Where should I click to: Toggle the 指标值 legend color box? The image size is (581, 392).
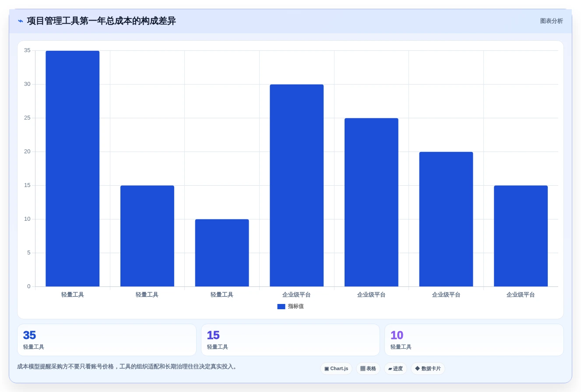pyautogui.click(x=281, y=307)
